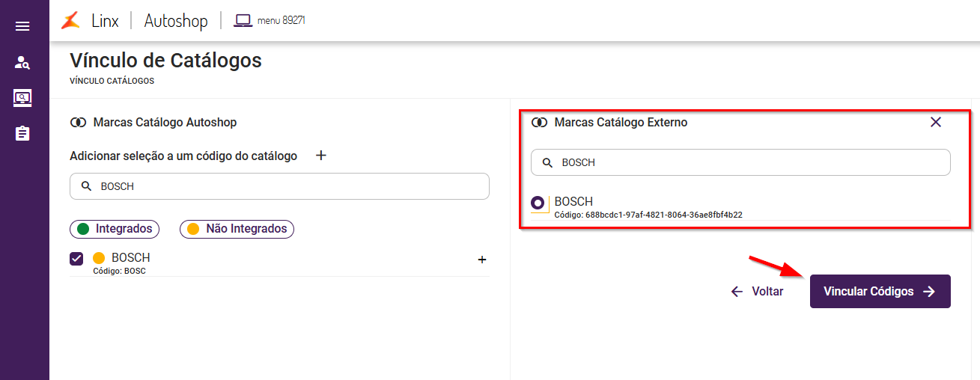Click the orange status dot on BOSCH row

pos(99,258)
